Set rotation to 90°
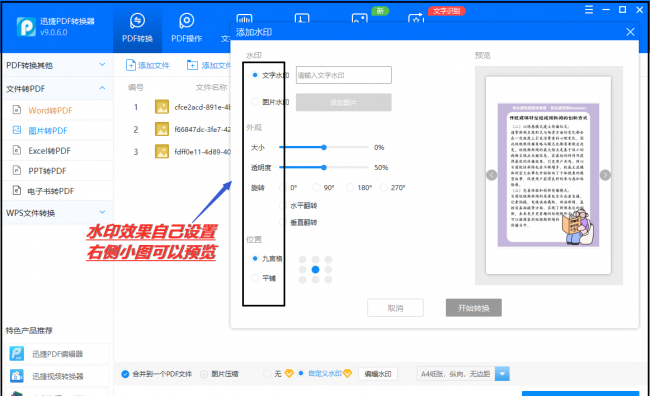The image size is (650, 396). coord(317,187)
